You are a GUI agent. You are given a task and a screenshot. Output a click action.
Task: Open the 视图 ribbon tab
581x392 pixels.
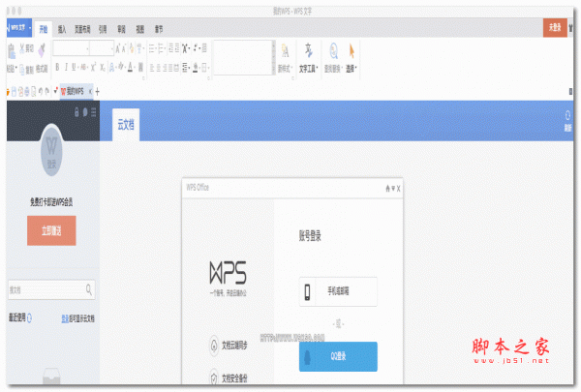[140, 29]
